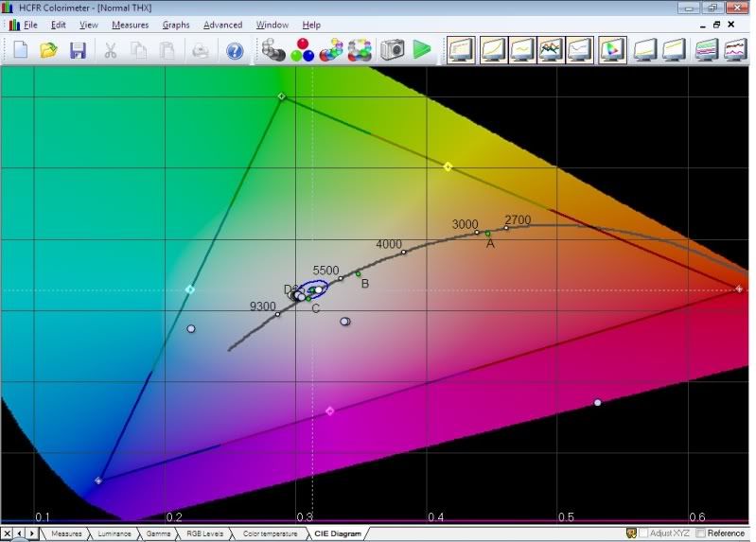The height and width of the screenshot is (542, 756).
Task: Click the cyan secondary diamond marker
Action: pos(190,289)
